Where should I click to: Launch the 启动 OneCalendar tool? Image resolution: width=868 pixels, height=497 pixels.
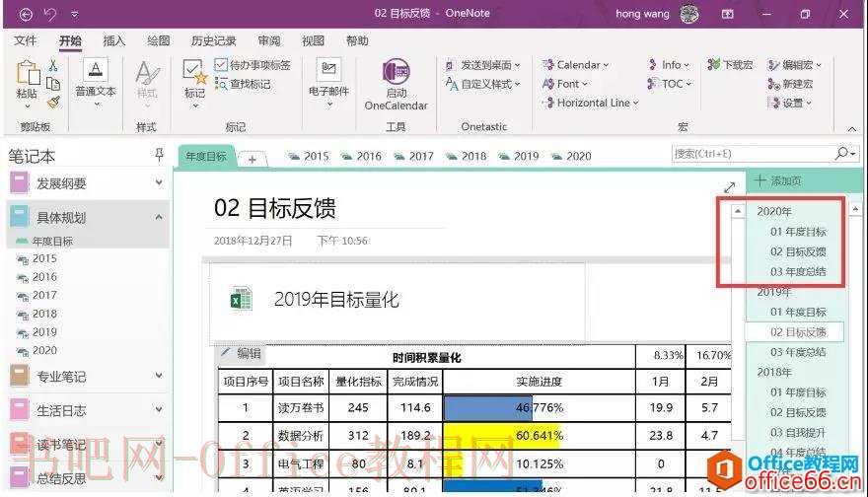[x=397, y=84]
